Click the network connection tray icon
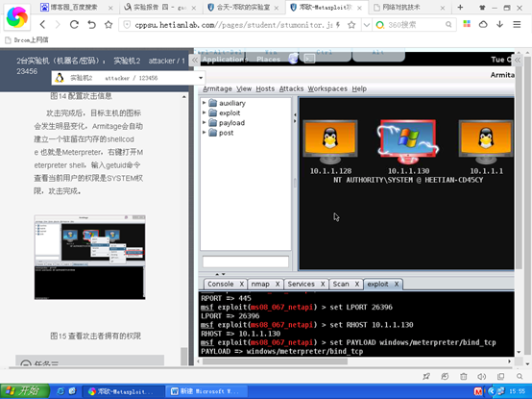 (500, 392)
